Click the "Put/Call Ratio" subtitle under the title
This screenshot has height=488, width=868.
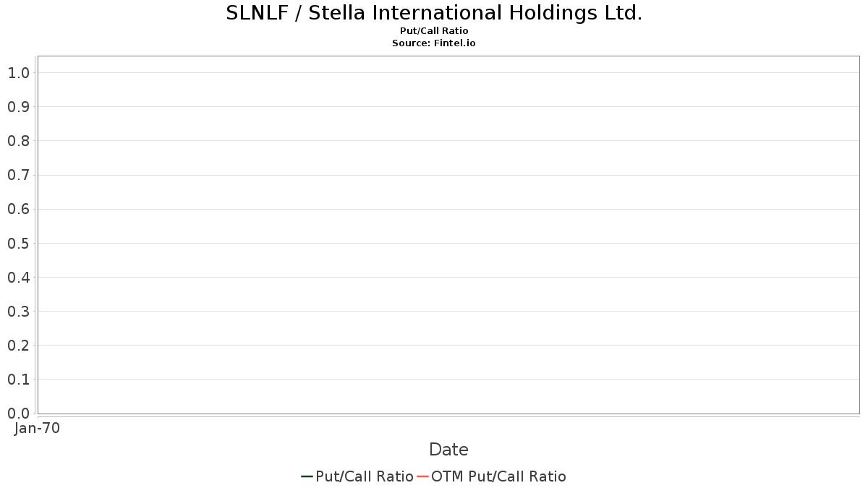[x=434, y=31]
